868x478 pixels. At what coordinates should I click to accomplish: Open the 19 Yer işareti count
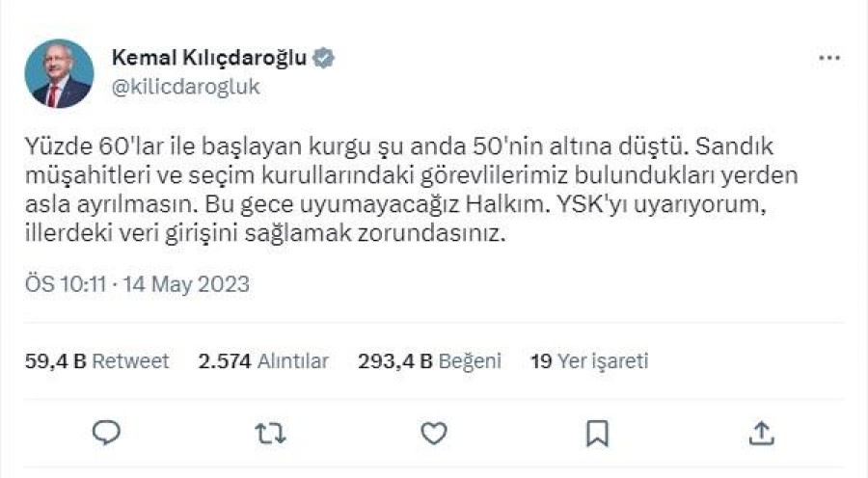click(589, 361)
